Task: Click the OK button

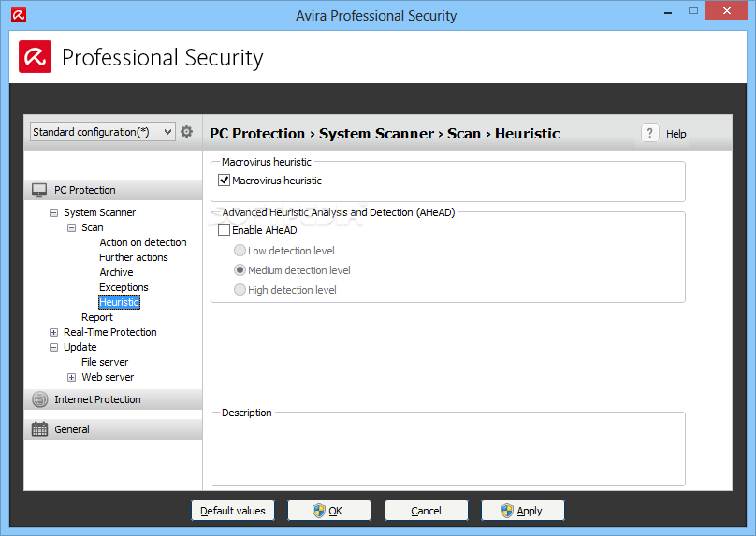Action: point(329,511)
